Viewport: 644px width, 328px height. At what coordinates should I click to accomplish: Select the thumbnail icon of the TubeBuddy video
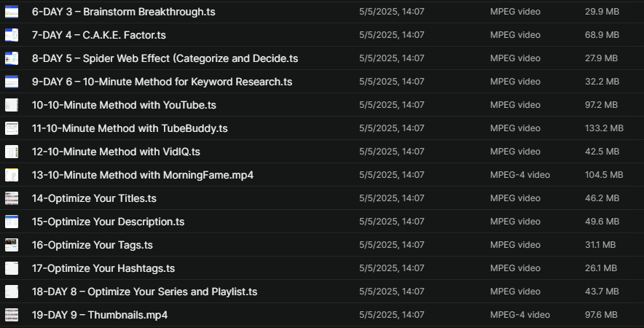coord(12,128)
